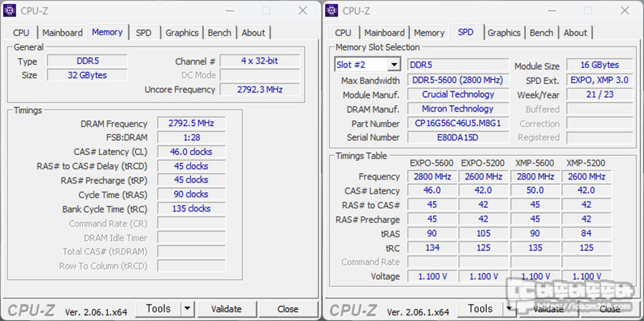This screenshot has width=644, height=321.
Task: Open the Graphics tab in right window
Action: click(504, 33)
